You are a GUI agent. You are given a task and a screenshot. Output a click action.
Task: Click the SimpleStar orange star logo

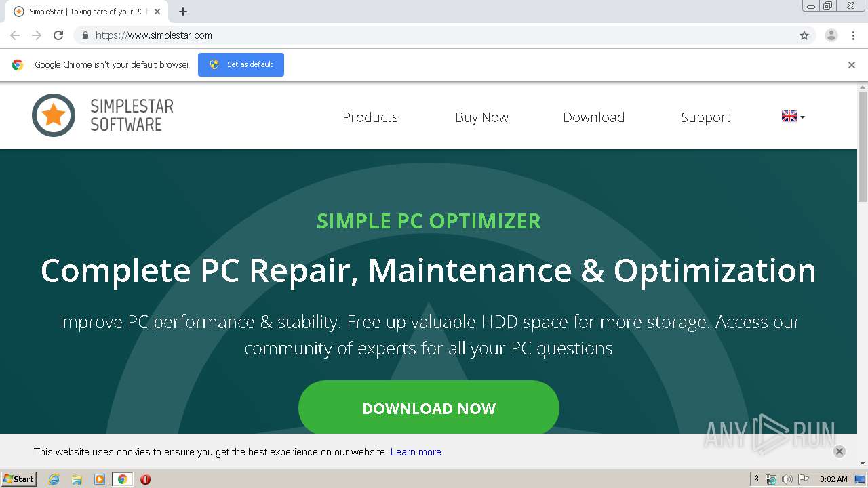[x=54, y=115]
